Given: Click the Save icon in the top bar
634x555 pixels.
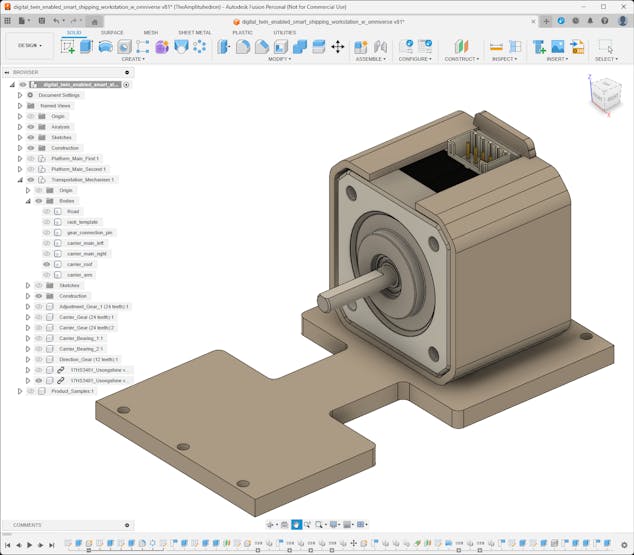Looking at the screenshot, I should (x=41, y=20).
